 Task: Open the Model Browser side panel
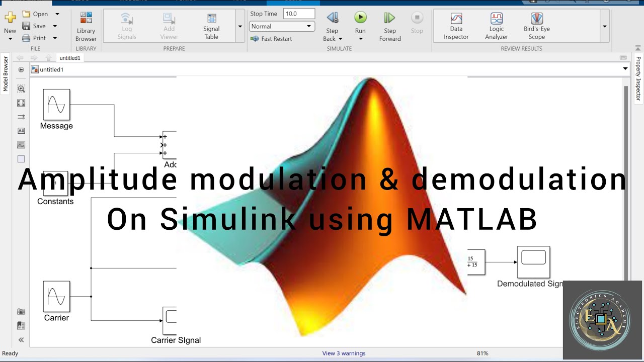point(6,74)
